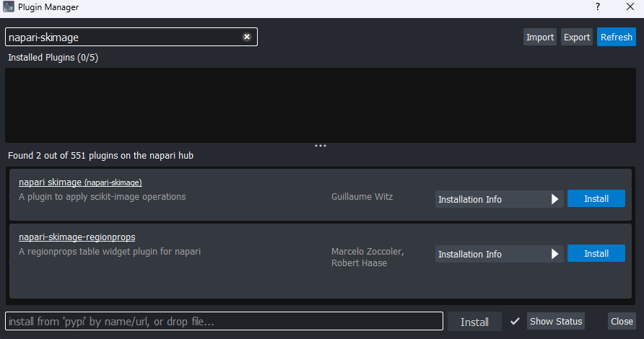This screenshot has width=644, height=339.
Task: Click the help question mark button
Action: 598,6
